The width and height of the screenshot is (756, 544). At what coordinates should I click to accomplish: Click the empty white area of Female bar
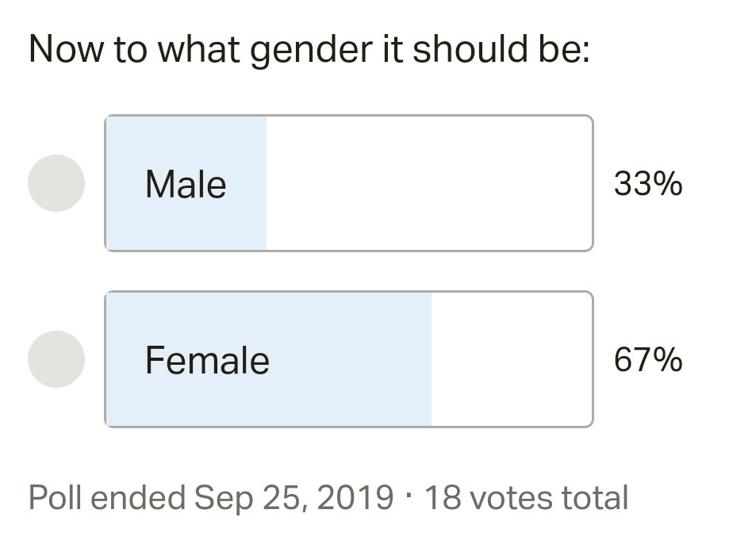point(512,359)
